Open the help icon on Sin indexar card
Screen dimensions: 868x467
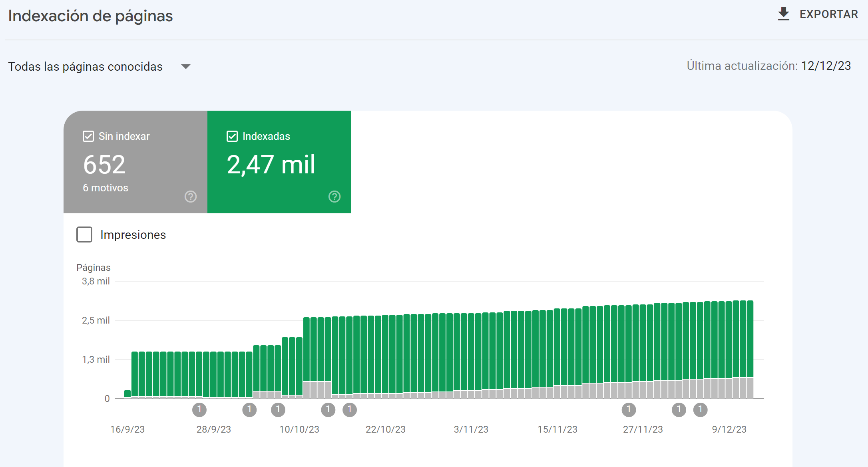(x=191, y=197)
